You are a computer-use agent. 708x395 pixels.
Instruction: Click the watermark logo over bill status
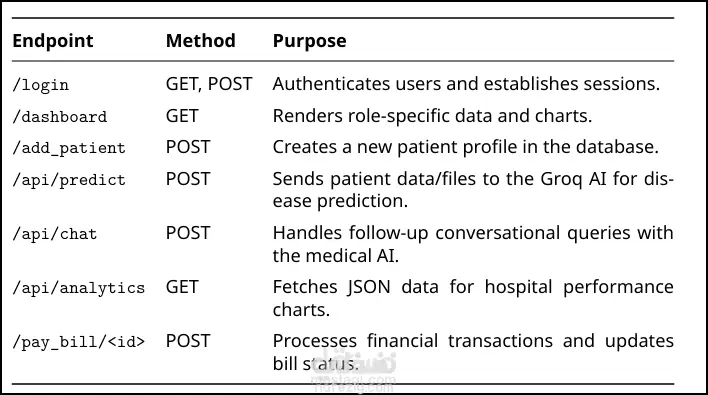[354, 371]
